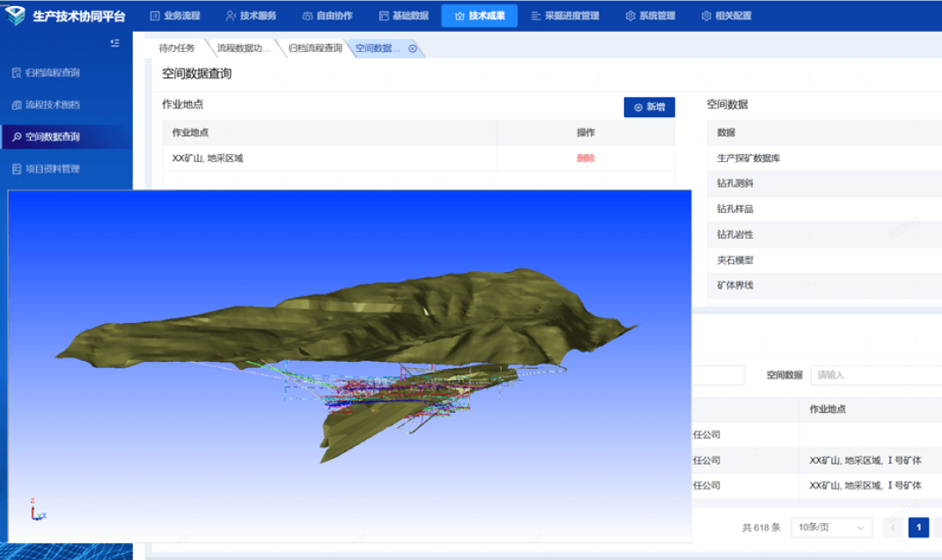
Task: Open 技术服务 menu
Action: [251, 16]
